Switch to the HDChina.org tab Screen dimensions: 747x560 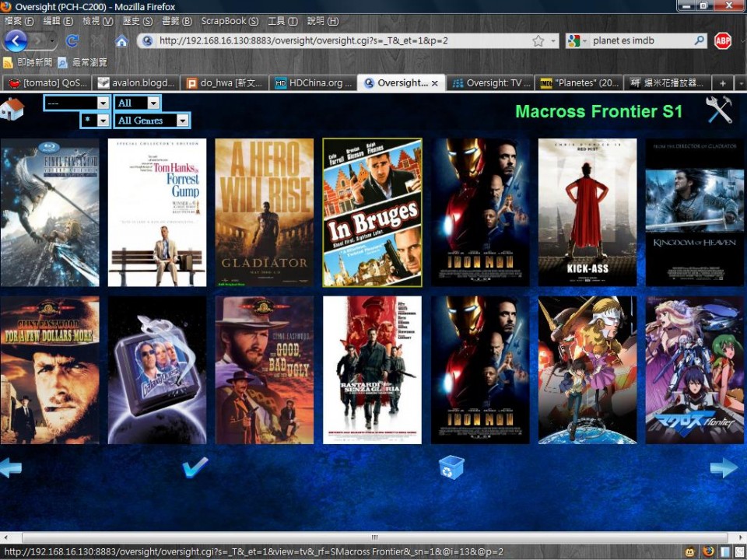pos(313,83)
